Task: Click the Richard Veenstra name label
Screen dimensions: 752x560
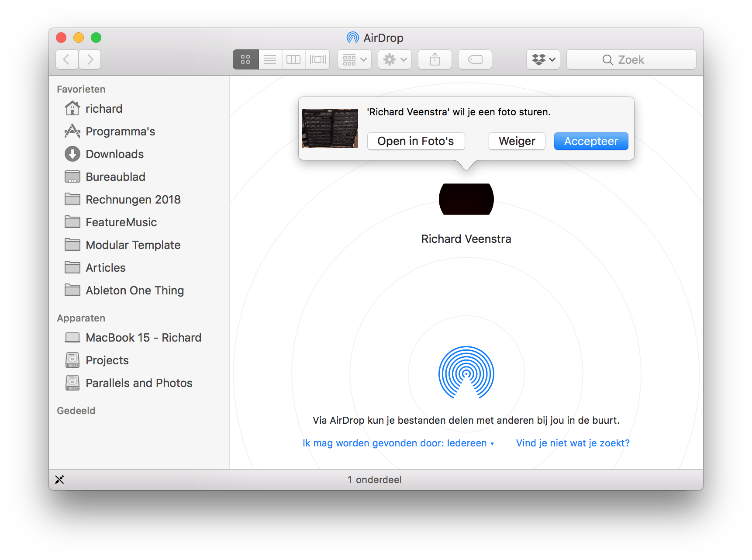Action: [x=466, y=239]
